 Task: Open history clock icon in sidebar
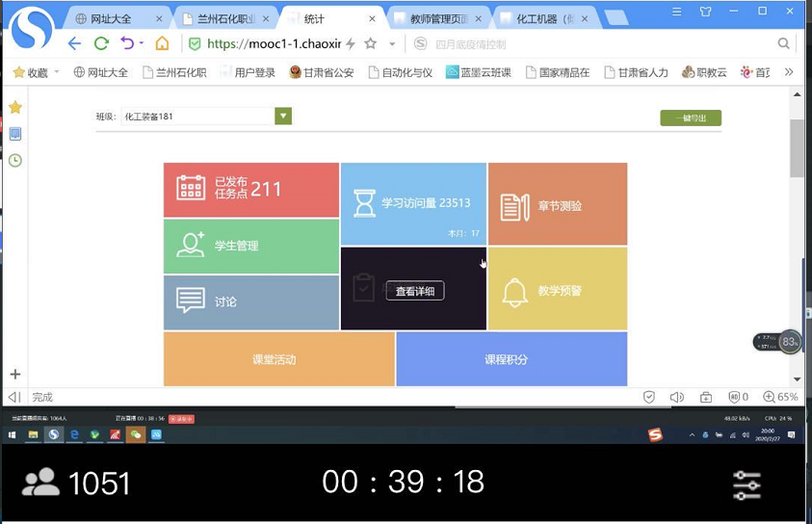[x=14, y=160]
